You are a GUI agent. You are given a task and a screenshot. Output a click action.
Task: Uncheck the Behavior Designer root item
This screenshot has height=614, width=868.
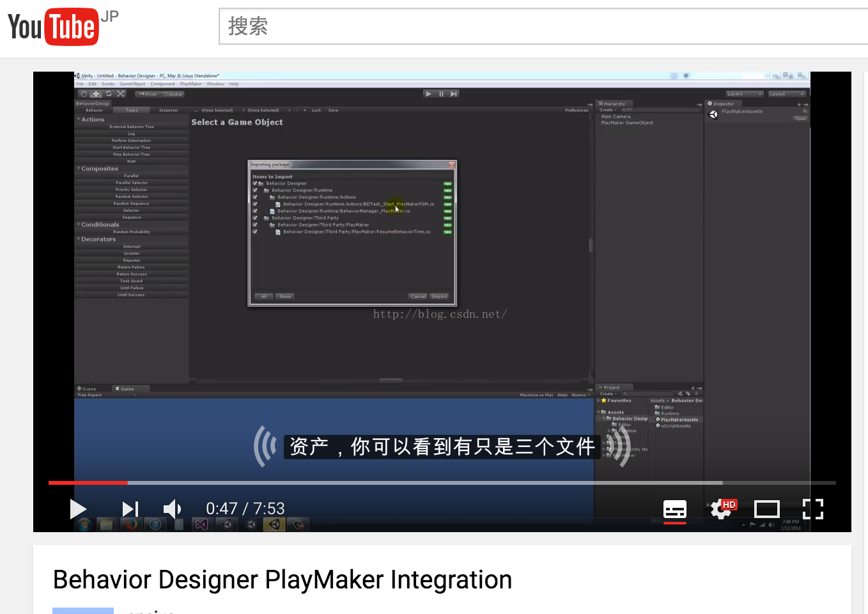point(255,184)
